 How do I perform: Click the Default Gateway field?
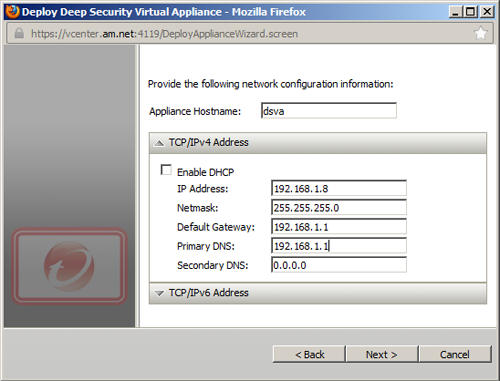pyautogui.click(x=339, y=227)
